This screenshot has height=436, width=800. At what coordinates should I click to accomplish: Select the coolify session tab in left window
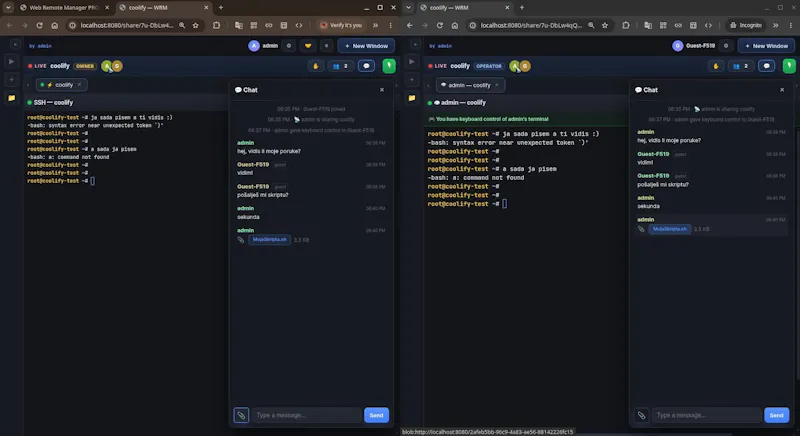coord(61,85)
